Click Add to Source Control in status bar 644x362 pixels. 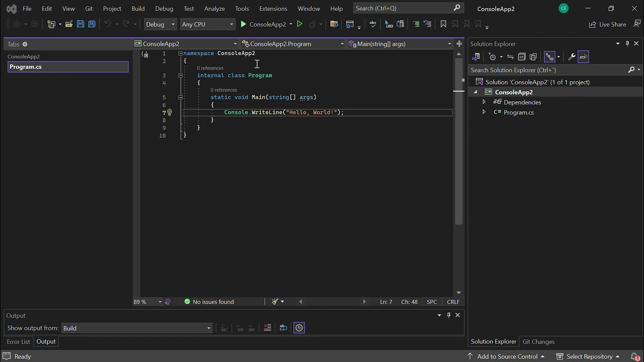tap(507, 356)
